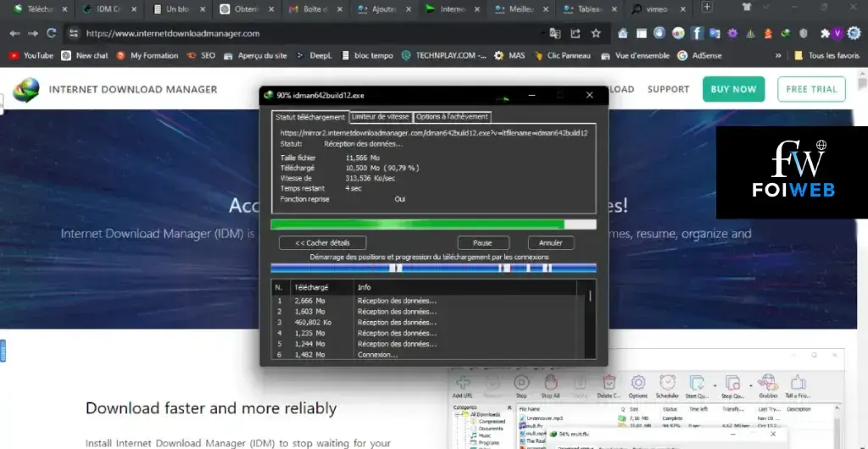Click the IDM globe logo on the website

(26, 90)
